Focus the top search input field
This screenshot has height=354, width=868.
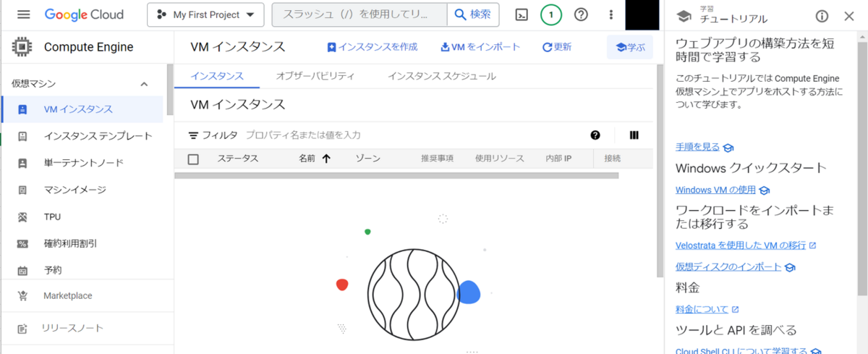coord(359,14)
